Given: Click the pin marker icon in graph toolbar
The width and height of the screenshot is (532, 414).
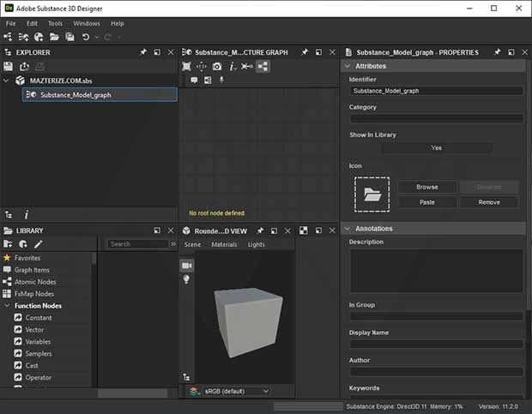Looking at the screenshot, I should [x=221, y=80].
